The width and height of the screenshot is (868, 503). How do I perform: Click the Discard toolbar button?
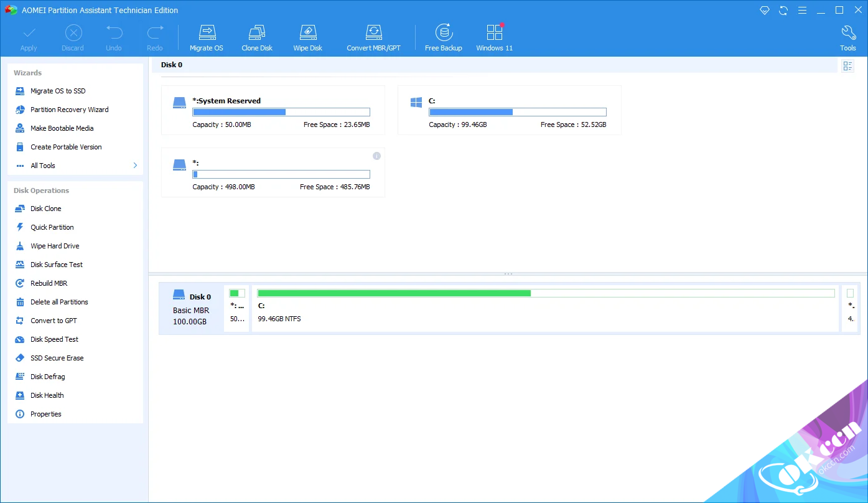[73, 38]
